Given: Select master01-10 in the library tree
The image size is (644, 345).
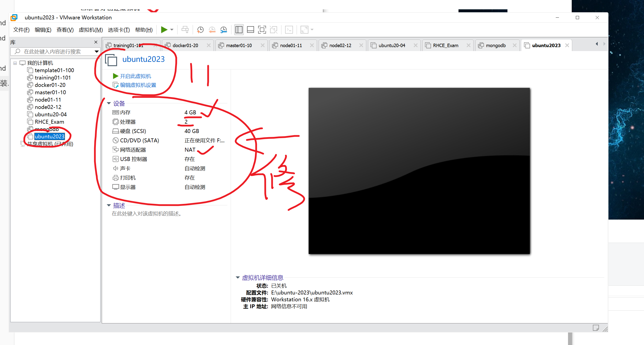Looking at the screenshot, I should pyautogui.click(x=50, y=93).
